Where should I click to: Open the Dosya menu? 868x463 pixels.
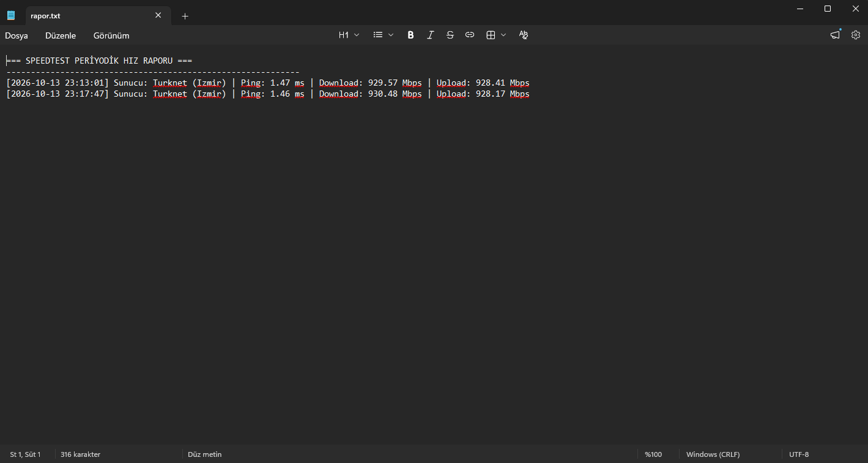point(17,35)
